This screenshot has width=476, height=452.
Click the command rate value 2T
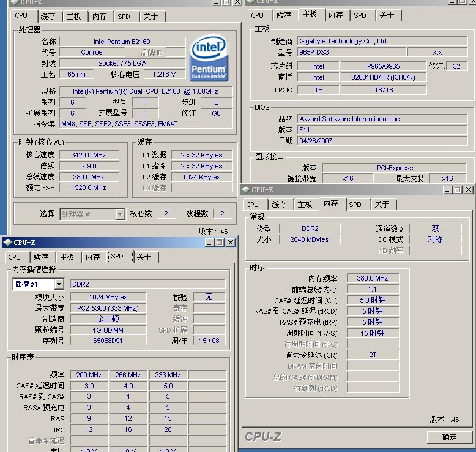pyautogui.click(x=373, y=355)
